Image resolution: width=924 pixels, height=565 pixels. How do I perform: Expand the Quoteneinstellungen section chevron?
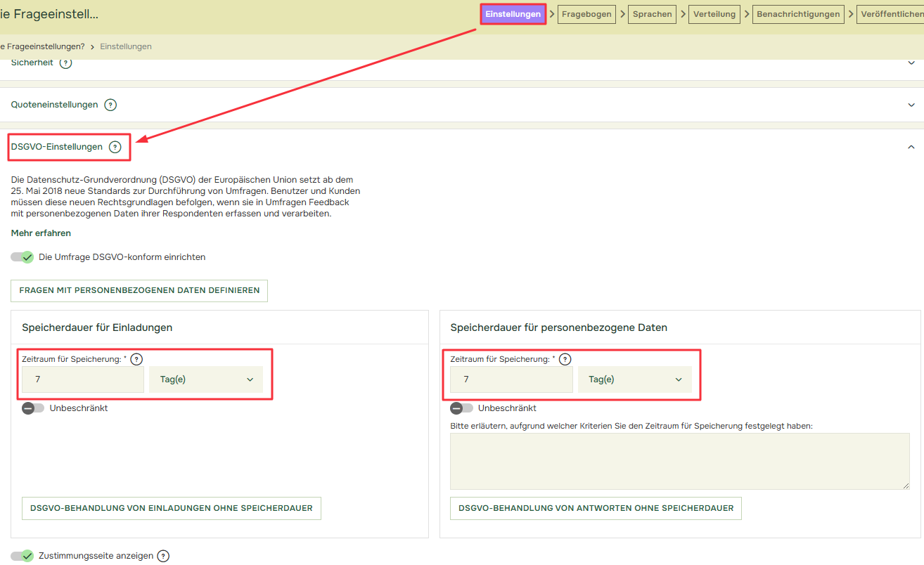coord(911,105)
